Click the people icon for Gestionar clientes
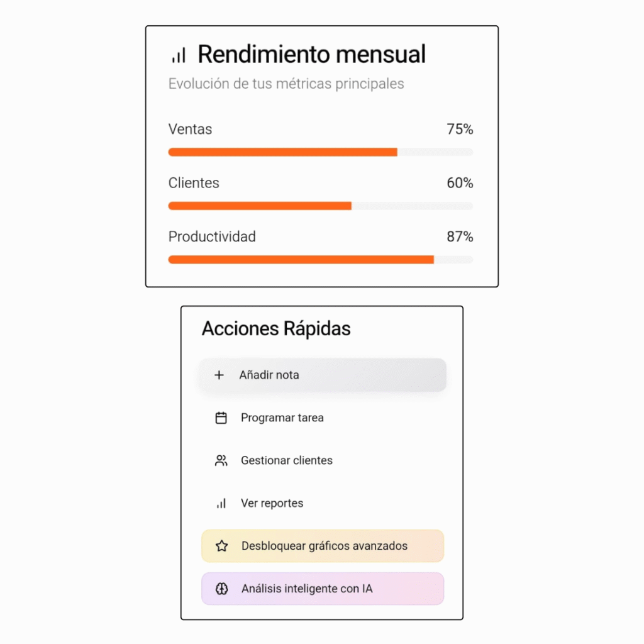 221,461
